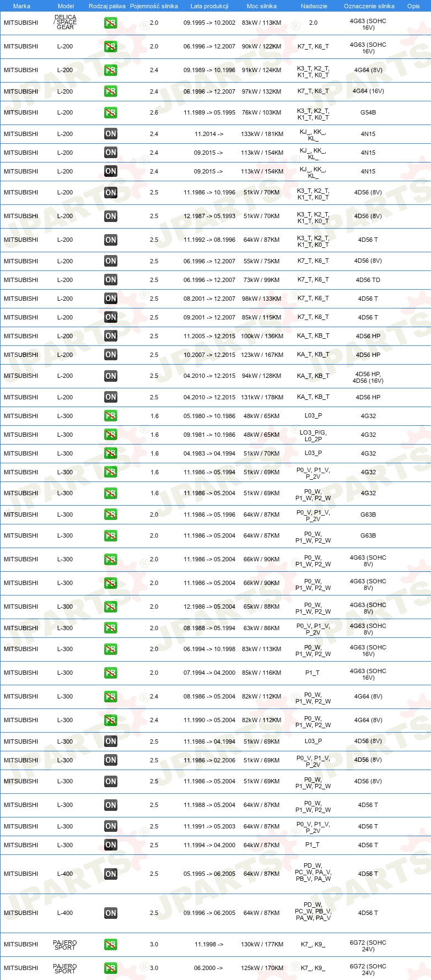Click the 12.1986 -> 05.2004 date cell
431x980 pixels.
click(209, 607)
